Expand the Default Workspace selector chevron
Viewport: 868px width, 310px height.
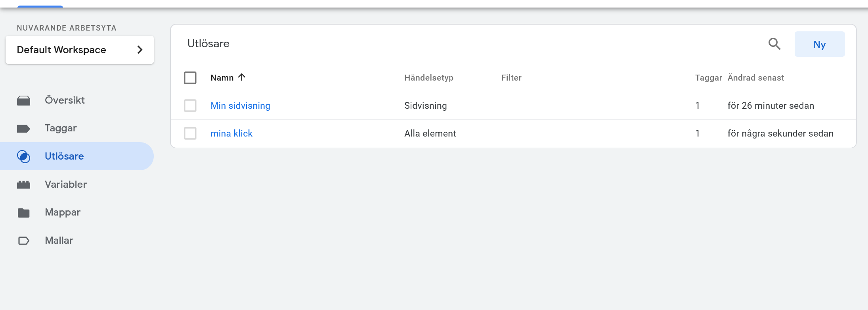click(140, 50)
